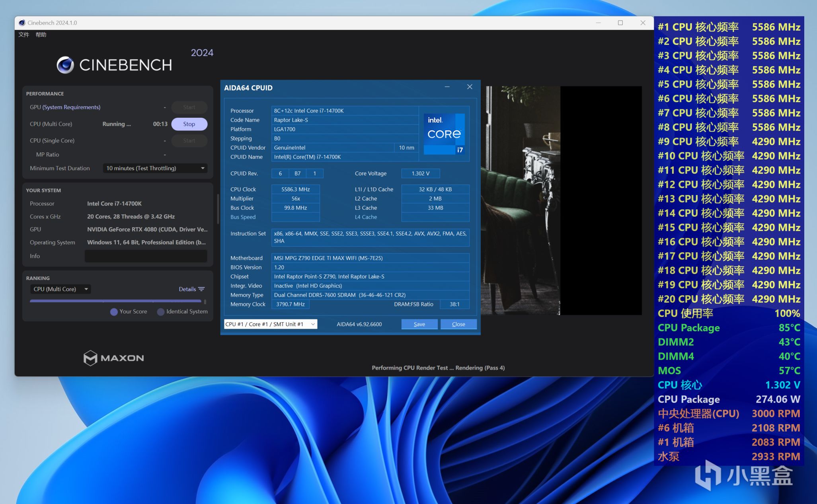Click the ranking score progress bar
The height and width of the screenshot is (504, 817).
click(115, 301)
